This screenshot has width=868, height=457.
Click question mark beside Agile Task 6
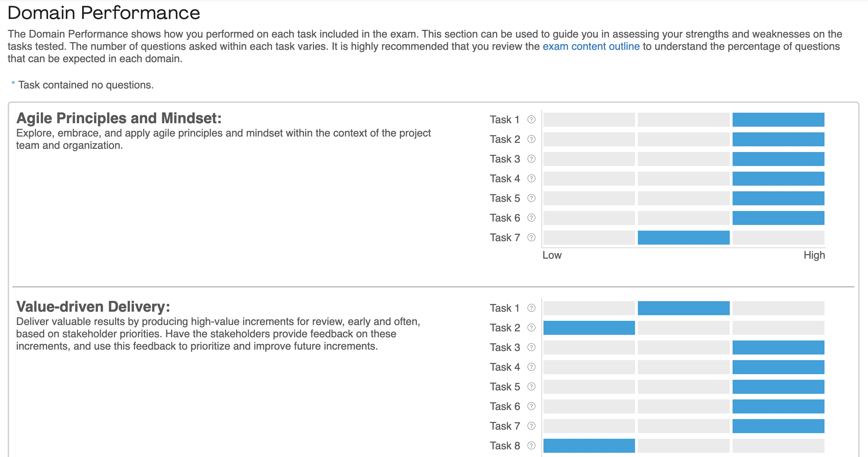tap(532, 218)
